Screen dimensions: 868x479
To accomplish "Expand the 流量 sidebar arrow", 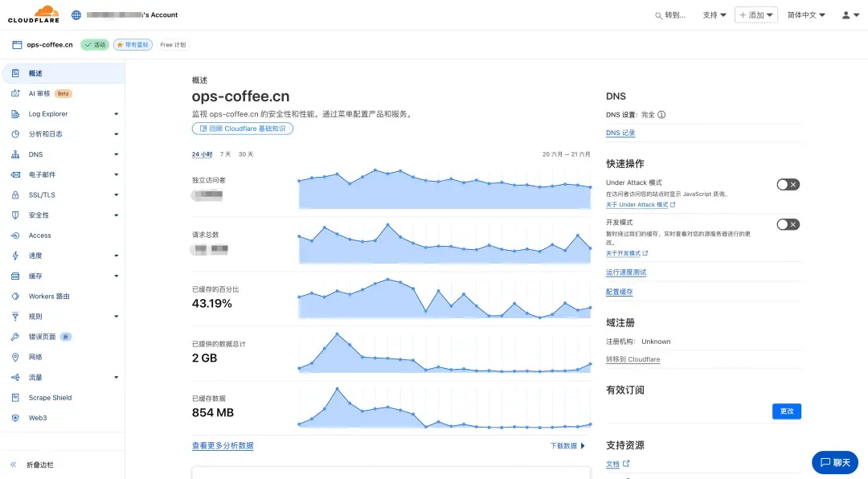I will pyautogui.click(x=117, y=377).
